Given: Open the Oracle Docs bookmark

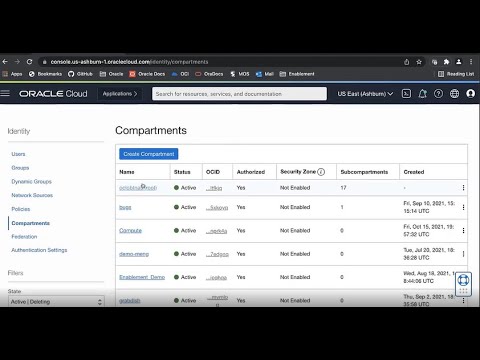Looking at the screenshot, I should 147,74.
